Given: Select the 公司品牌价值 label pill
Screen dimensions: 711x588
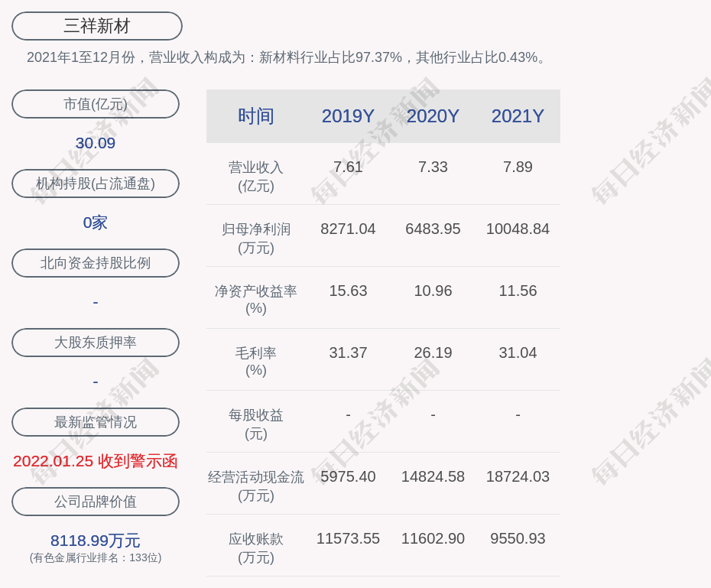Looking at the screenshot, I should 96,502.
